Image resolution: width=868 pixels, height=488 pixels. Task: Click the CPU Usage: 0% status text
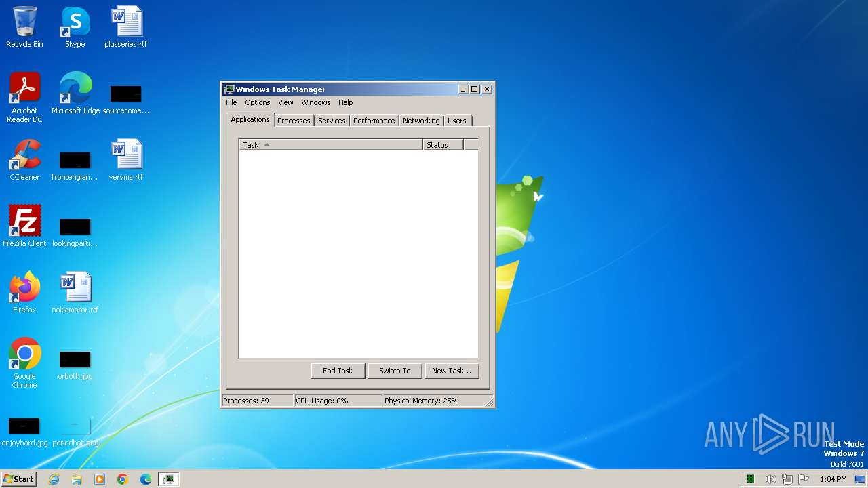322,401
